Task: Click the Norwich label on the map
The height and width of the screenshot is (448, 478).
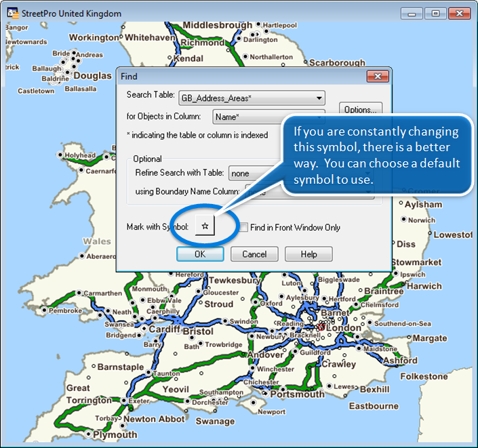Action: (422, 220)
